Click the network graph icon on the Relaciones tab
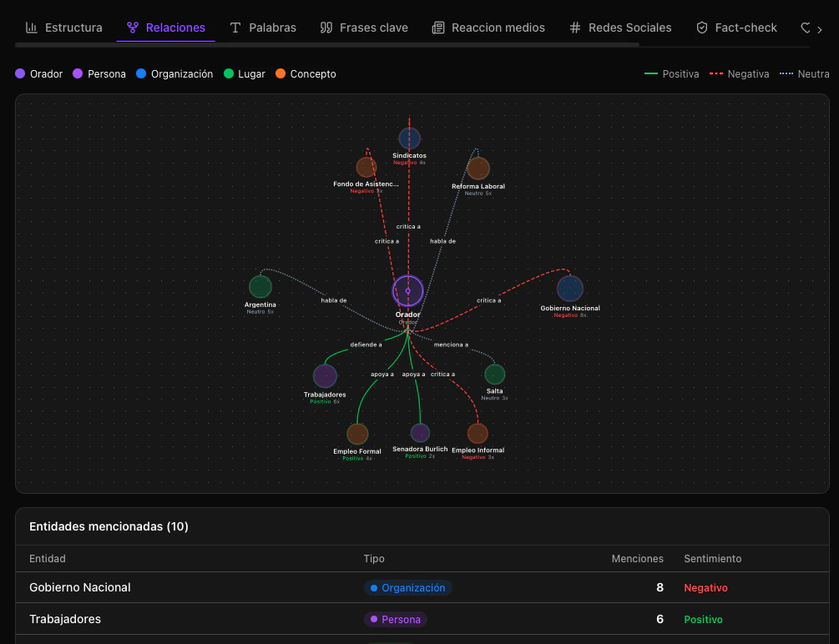The width and height of the screenshot is (839, 644). pos(132,27)
